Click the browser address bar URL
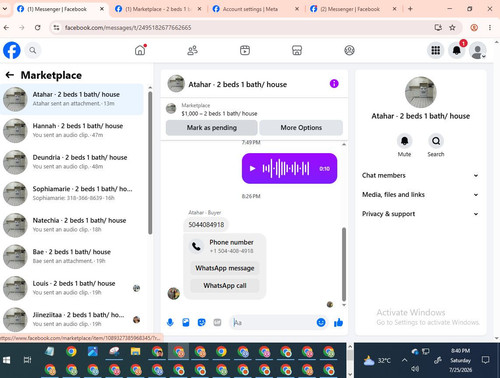 tap(128, 28)
